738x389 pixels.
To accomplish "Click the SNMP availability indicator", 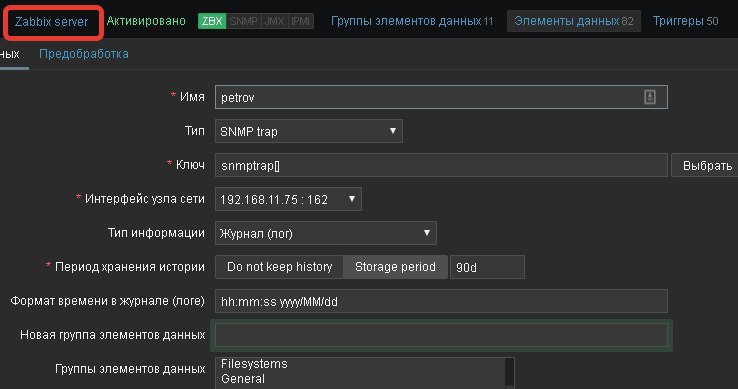I will (x=243, y=21).
